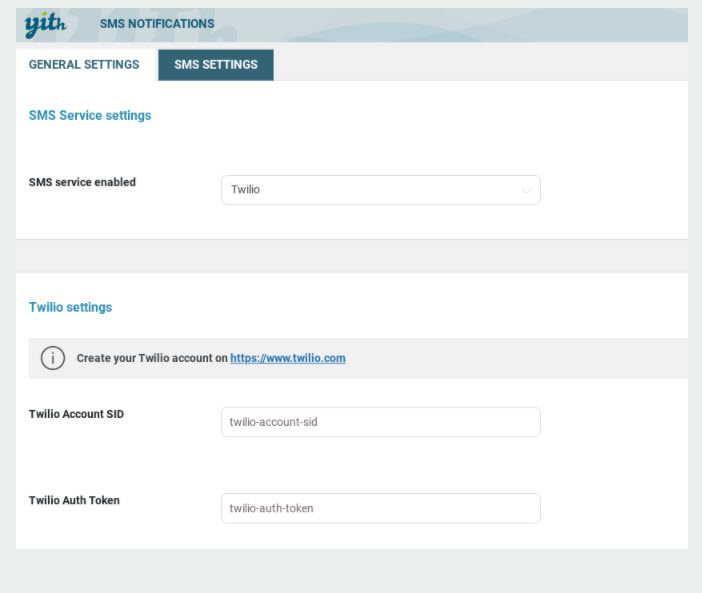Click the Twilio value shown in the service dropdown
Viewport: 702px width, 593px height.
coord(245,190)
